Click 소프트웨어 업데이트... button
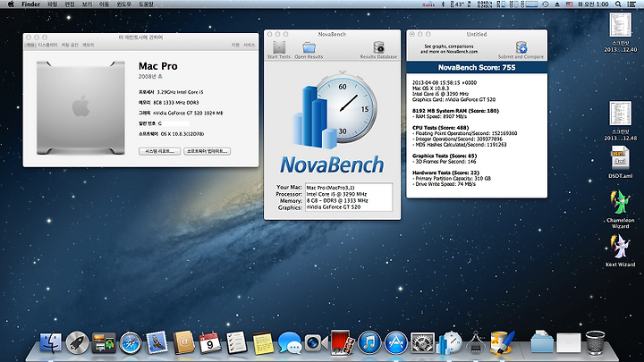Viewport: 644px width, 362px height. pyautogui.click(x=207, y=151)
